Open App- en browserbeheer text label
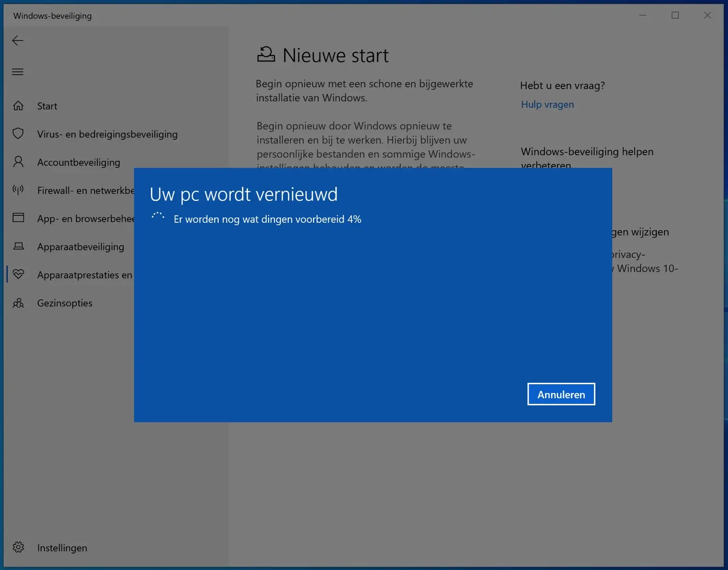The image size is (728, 570). coord(86,219)
